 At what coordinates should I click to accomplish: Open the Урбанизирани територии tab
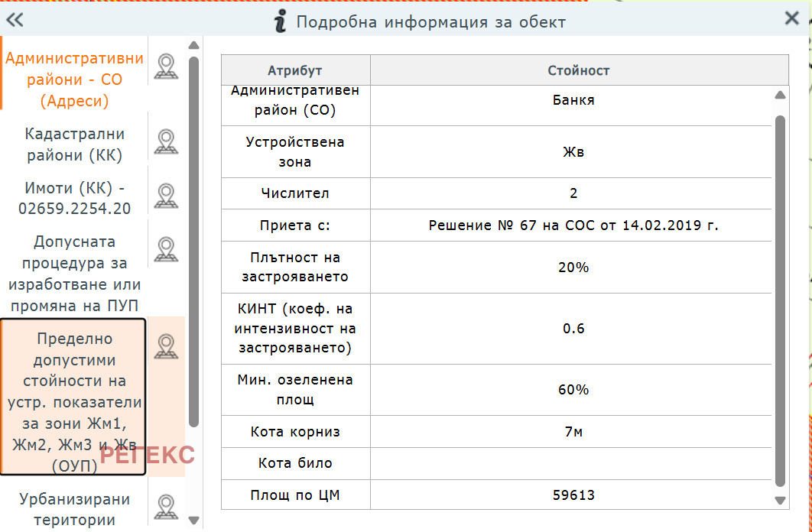[x=75, y=509]
